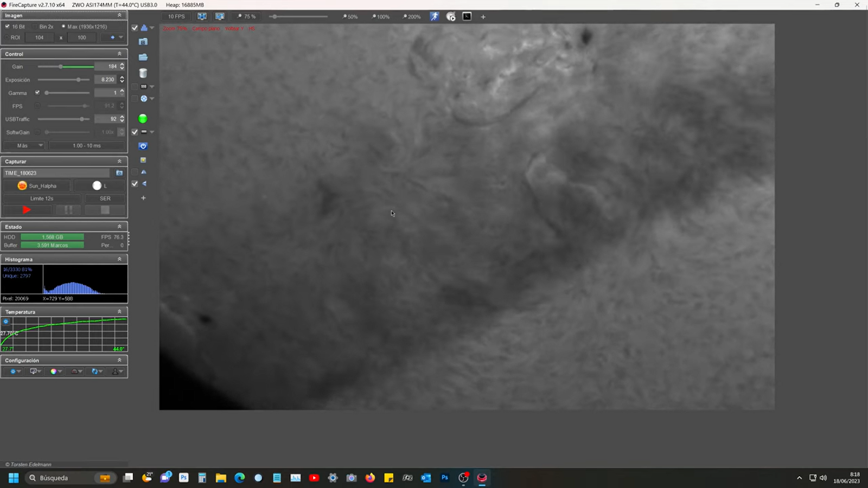Click the 10 FPS preview rate button
868x488 pixels.
click(176, 16)
